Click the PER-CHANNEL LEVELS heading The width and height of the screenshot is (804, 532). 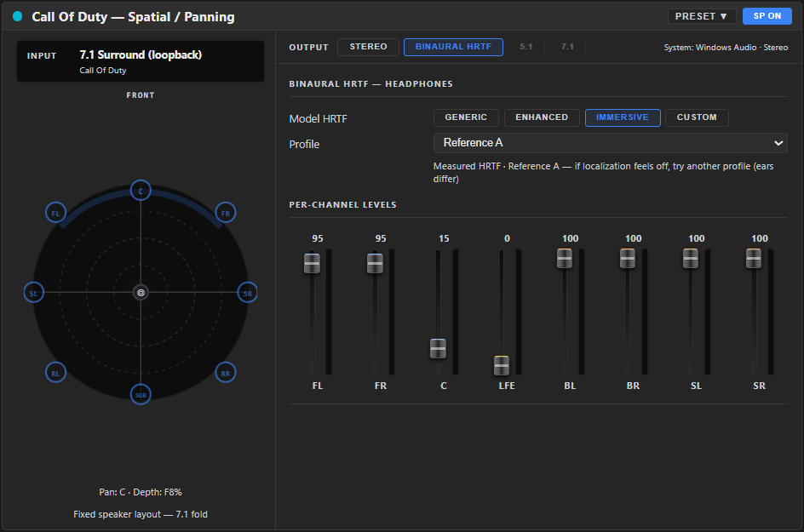(343, 204)
